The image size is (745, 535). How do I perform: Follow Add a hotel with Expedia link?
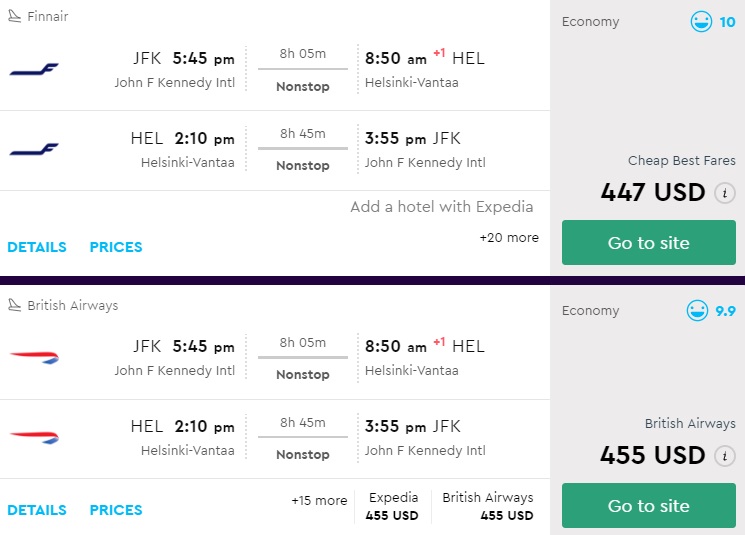pos(441,207)
